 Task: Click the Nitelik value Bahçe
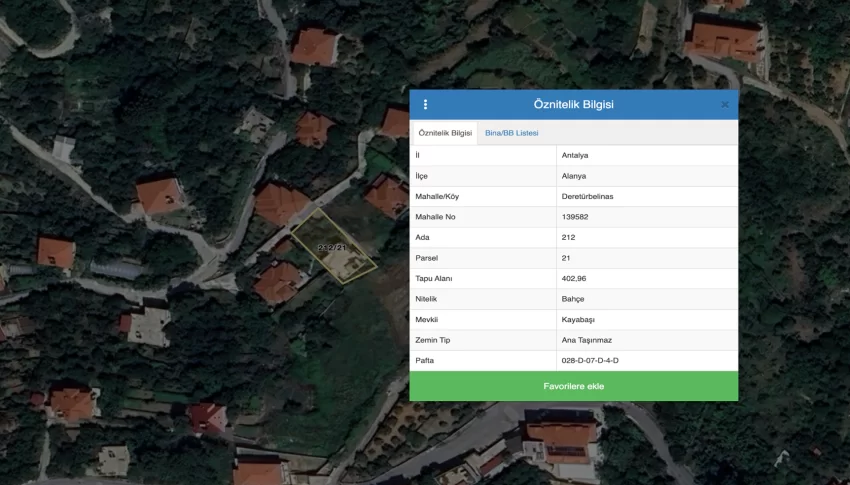(573, 299)
